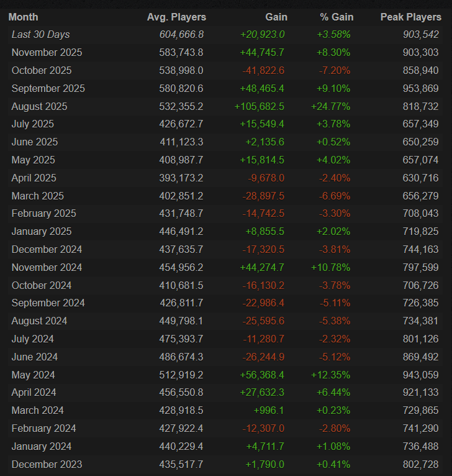Select the May 2025 row label
Image resolution: width=452 pixels, height=476 pixels.
tap(34, 160)
